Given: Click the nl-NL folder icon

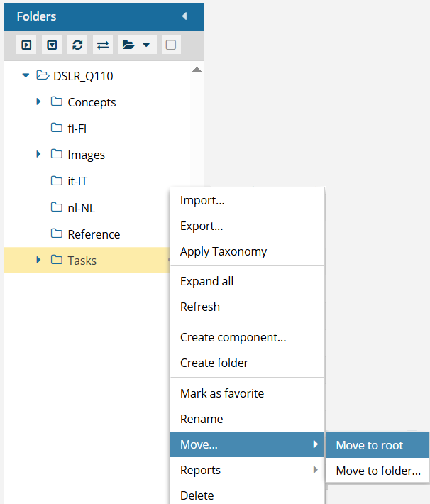Looking at the screenshot, I should [x=57, y=207].
